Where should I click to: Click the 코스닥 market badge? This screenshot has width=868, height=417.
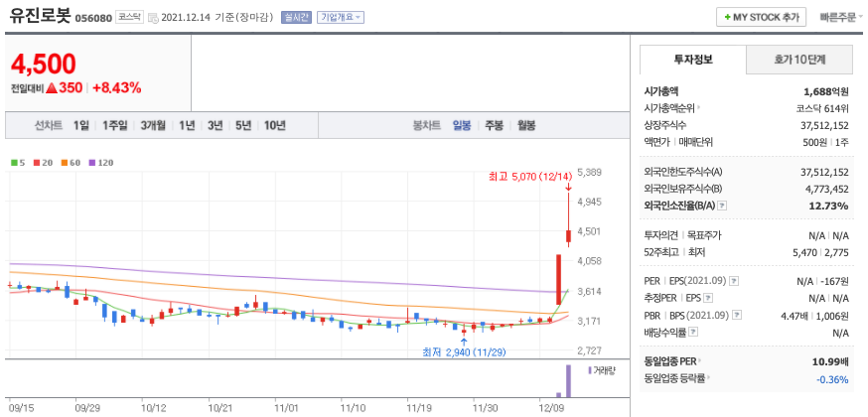130,17
